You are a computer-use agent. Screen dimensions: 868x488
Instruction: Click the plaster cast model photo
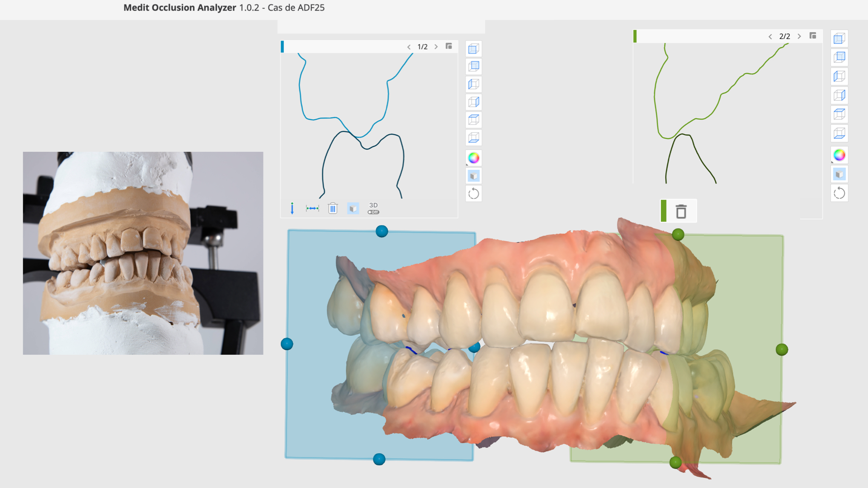(x=143, y=253)
